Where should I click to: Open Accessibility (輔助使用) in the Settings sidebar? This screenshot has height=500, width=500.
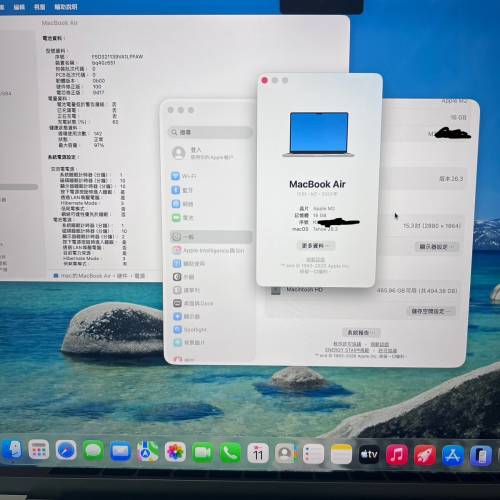tap(189, 264)
